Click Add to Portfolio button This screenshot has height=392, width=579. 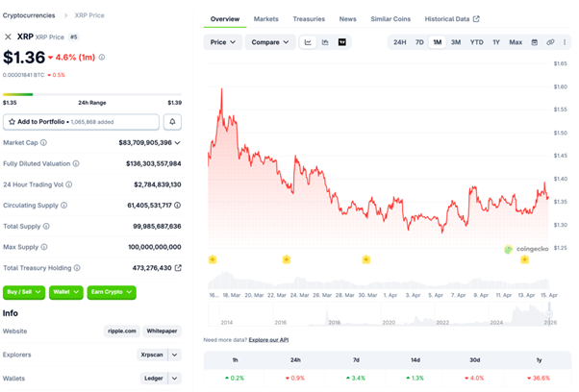[x=81, y=122]
